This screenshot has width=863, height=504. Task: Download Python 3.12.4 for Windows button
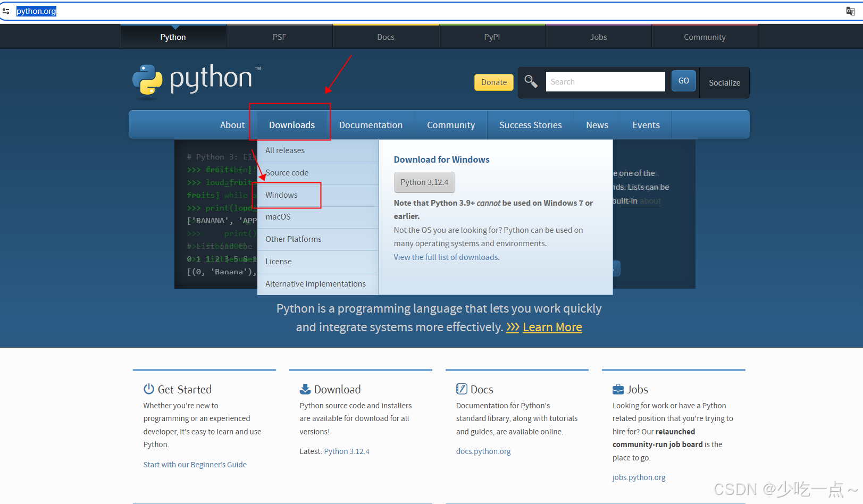(x=424, y=182)
